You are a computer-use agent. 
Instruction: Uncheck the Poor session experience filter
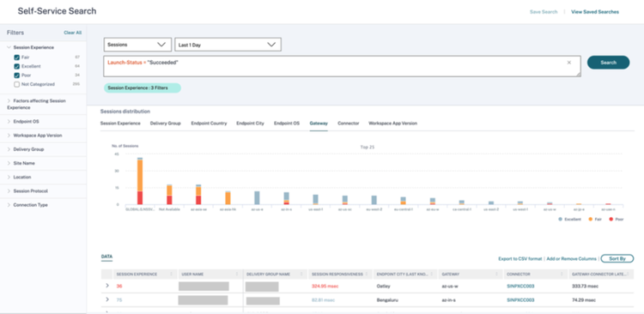coord(17,75)
